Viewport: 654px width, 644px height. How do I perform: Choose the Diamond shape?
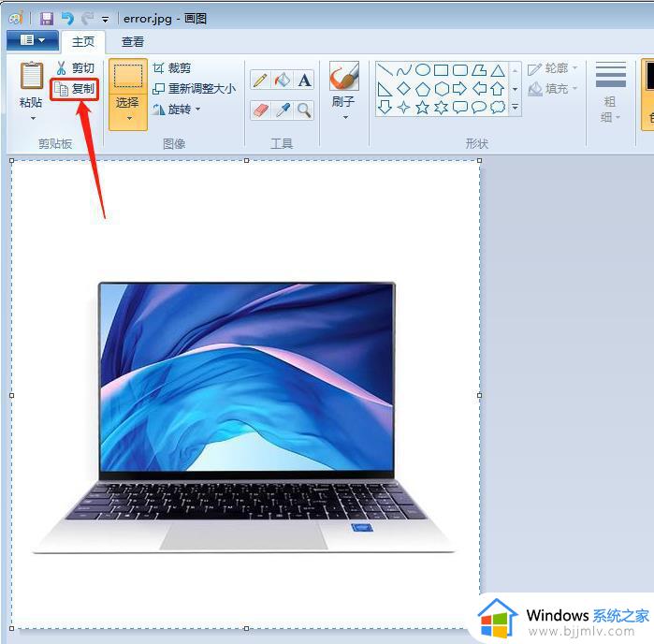coord(404,89)
